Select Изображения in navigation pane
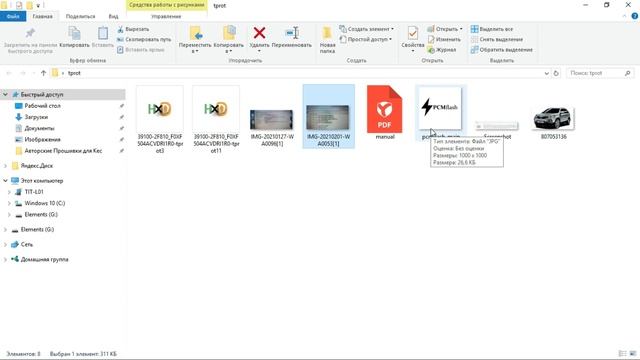 42,140
